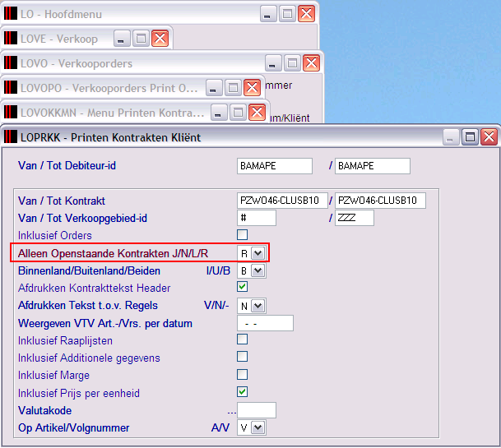This screenshot has height=448, width=501.
Task: Click the 'Van / Tot Debiteur-id' label
Action: pyautogui.click(x=67, y=166)
